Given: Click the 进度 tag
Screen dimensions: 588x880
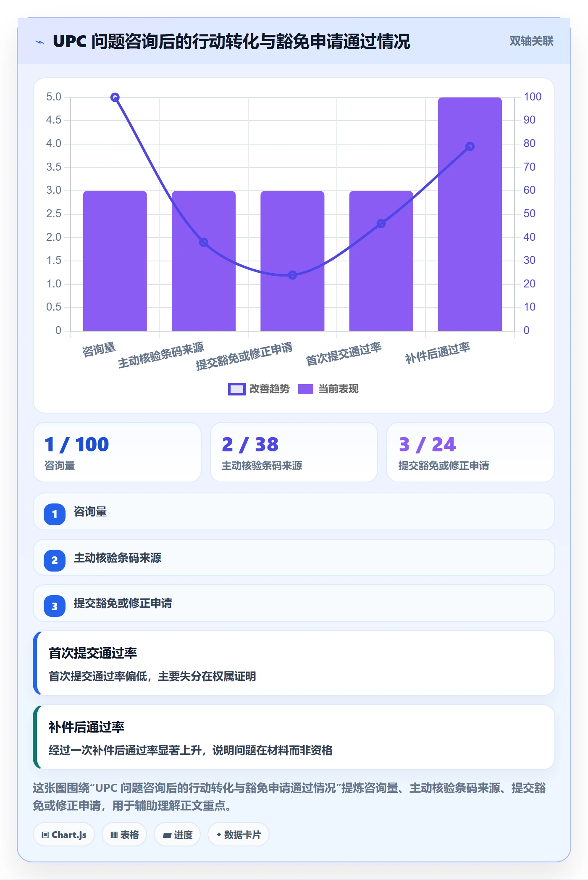Looking at the screenshot, I should (177, 835).
